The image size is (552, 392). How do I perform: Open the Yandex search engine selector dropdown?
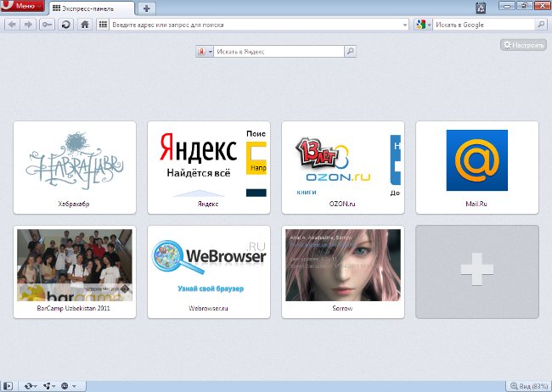pos(205,52)
